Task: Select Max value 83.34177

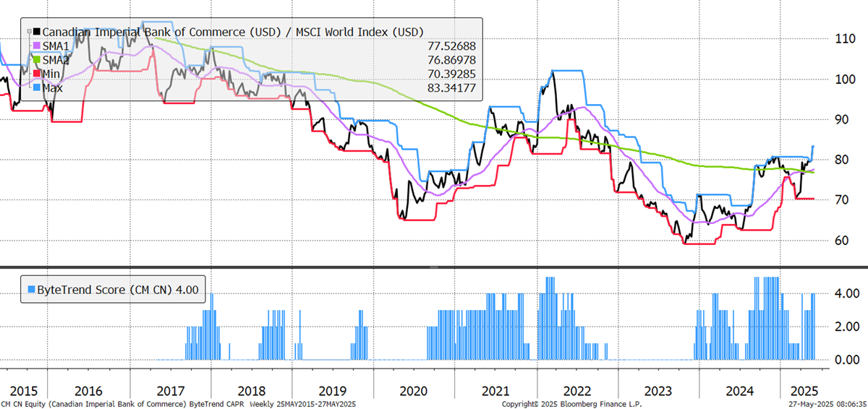Action: (x=452, y=87)
